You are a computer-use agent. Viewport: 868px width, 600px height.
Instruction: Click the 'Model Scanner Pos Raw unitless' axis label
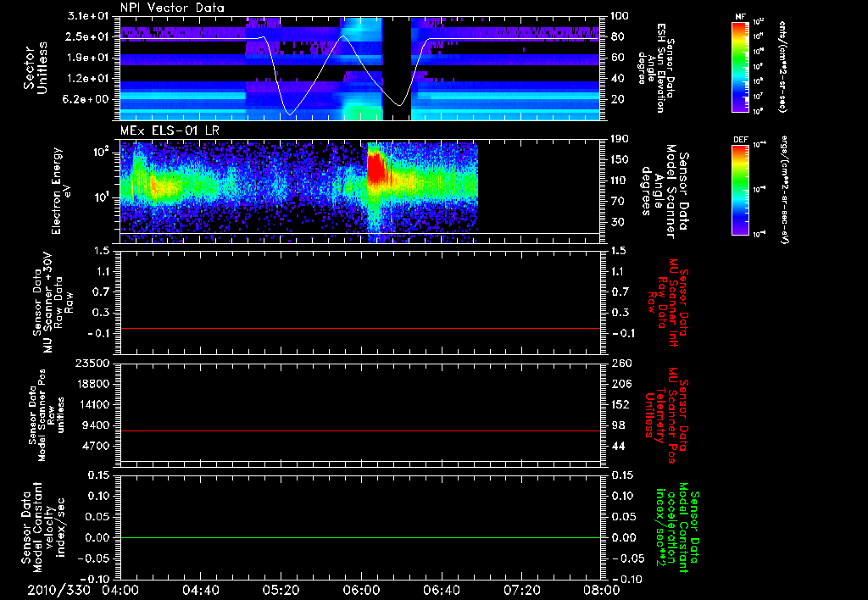(47, 415)
